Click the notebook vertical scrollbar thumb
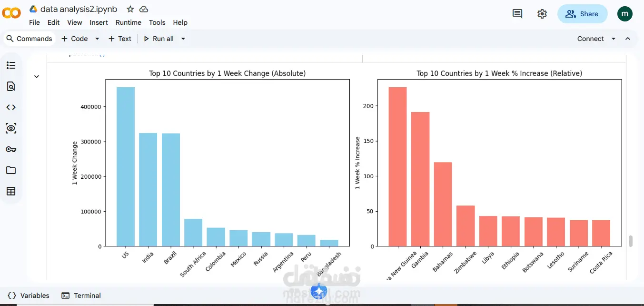The width and height of the screenshot is (644, 306). pos(631,241)
